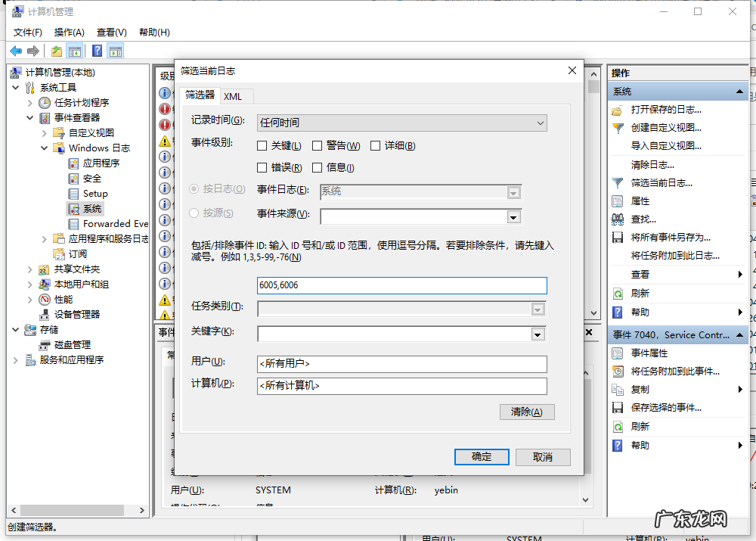Click 查找... binoculars action in right panel
756x541 pixels.
pos(643,219)
